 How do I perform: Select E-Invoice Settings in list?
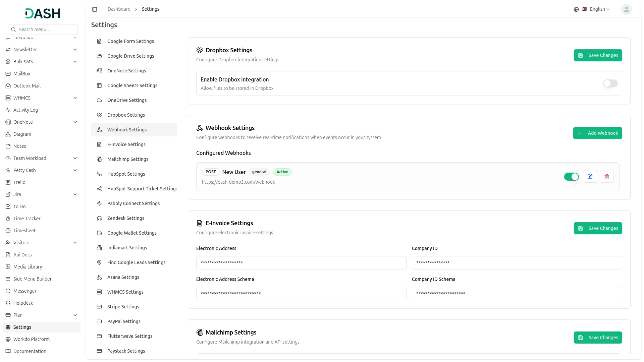tap(134, 144)
